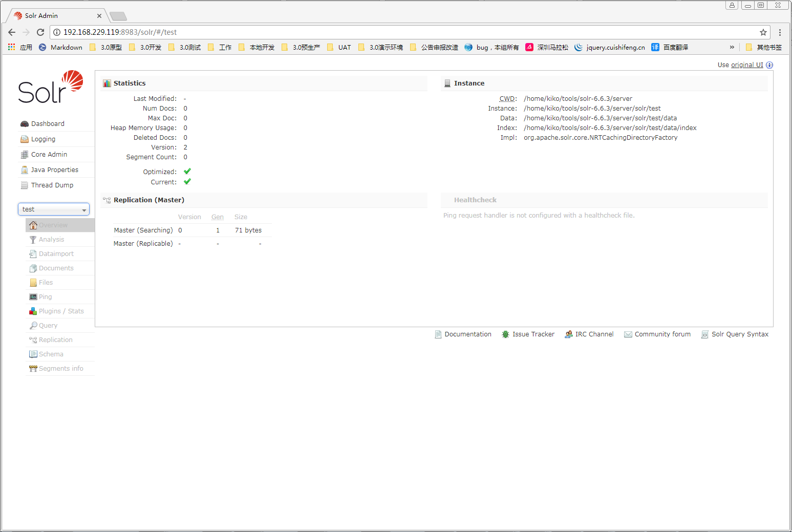Open the UAT bookmark folder
The height and width of the screenshot is (532, 792).
click(339, 47)
